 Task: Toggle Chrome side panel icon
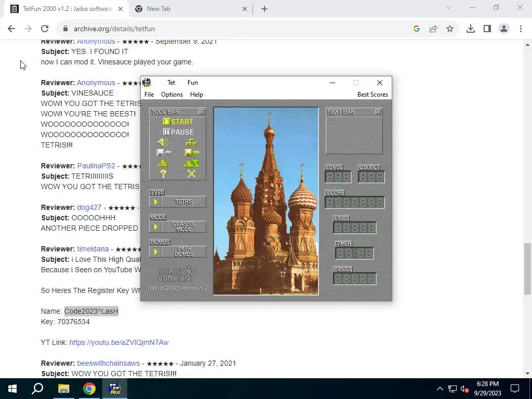point(487,29)
